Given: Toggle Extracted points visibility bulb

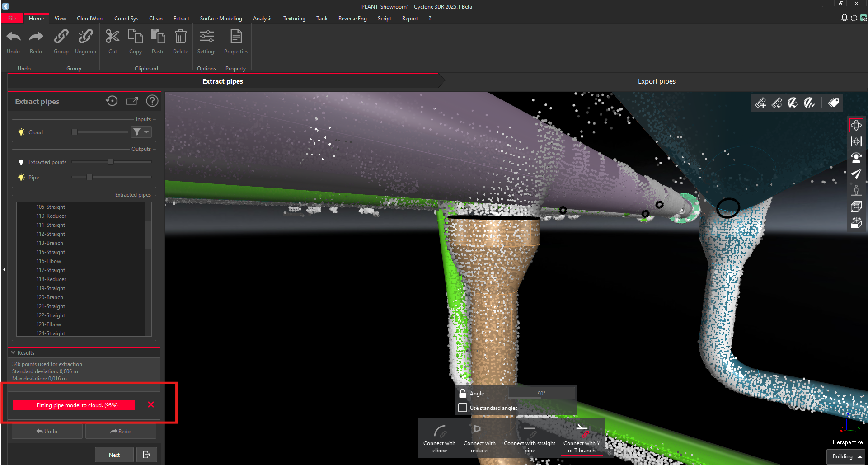Looking at the screenshot, I should (21, 162).
